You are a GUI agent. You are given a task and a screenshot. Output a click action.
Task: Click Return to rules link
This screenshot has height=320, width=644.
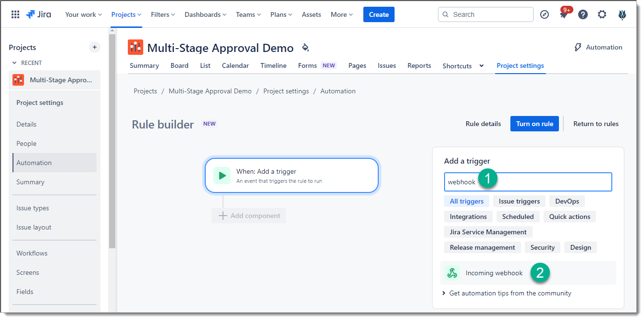pos(595,124)
